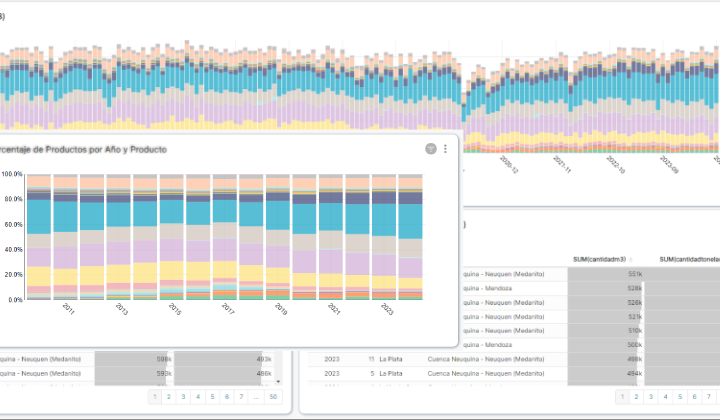Select the 510k cell in right table
Image resolution: width=720 pixels, height=420 pixels.
605,330
